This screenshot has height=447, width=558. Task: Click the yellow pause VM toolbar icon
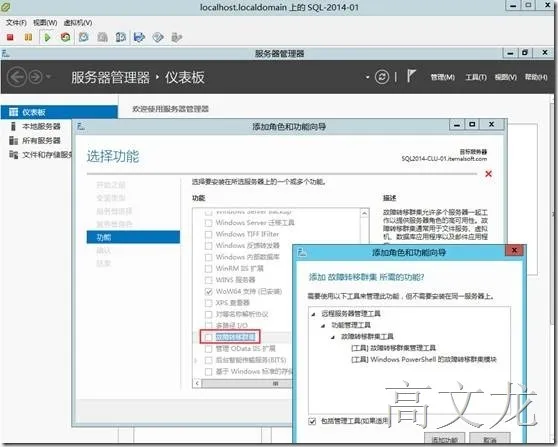tap(28, 37)
